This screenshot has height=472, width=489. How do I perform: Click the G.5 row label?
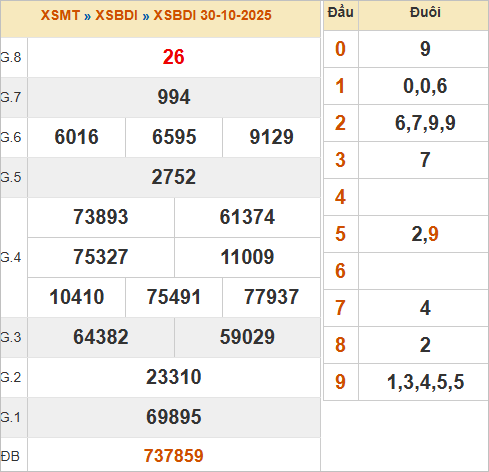pos(11,177)
